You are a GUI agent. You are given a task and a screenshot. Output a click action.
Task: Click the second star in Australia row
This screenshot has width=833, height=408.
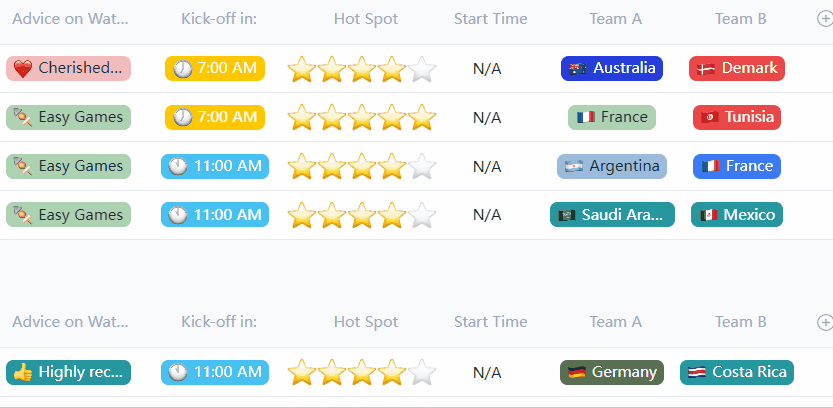[332, 69]
